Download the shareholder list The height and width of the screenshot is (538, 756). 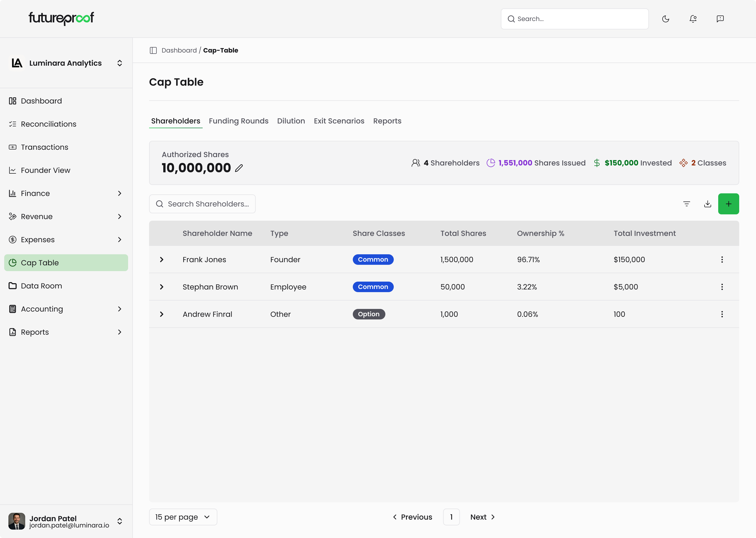click(x=707, y=204)
